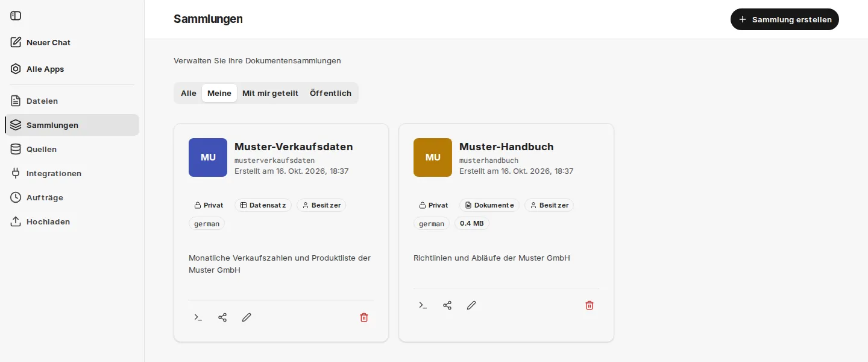Select the Meine filter tab
Image resolution: width=868 pixels, height=362 pixels.
point(219,93)
